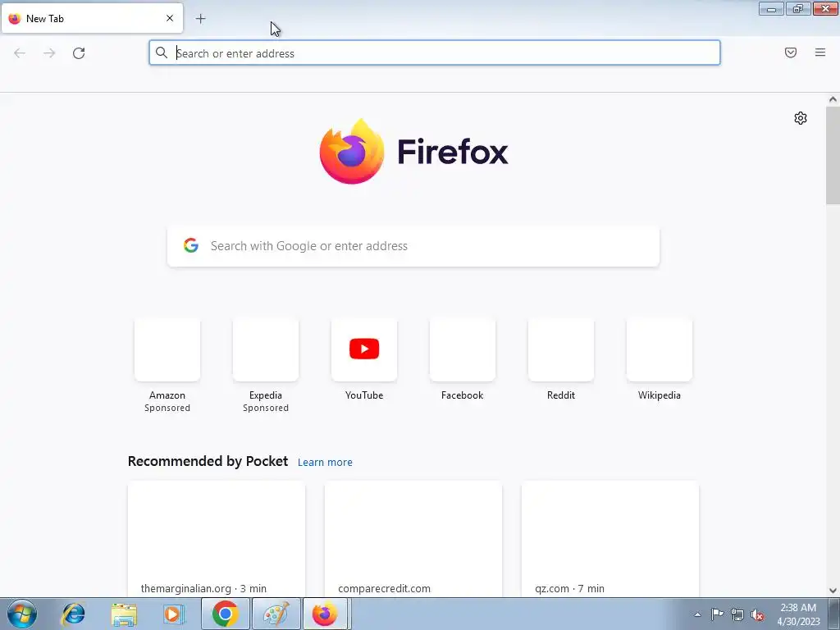The width and height of the screenshot is (840, 630).
Task: Open the network status tray icon
Action: [x=737, y=614]
